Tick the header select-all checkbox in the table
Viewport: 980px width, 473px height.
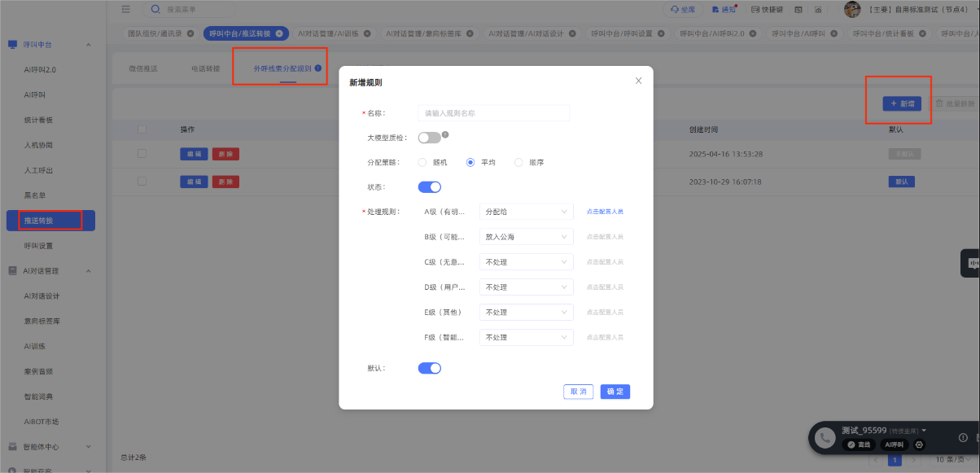pos(142,129)
